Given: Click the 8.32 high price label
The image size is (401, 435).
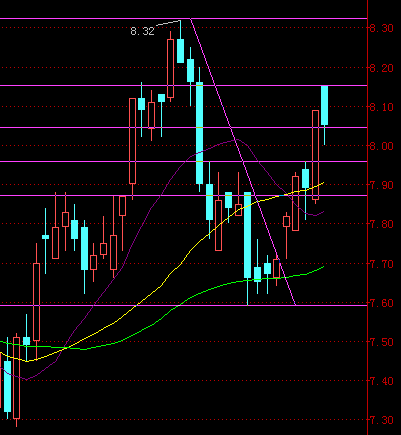Looking at the screenshot, I should coord(142,31).
